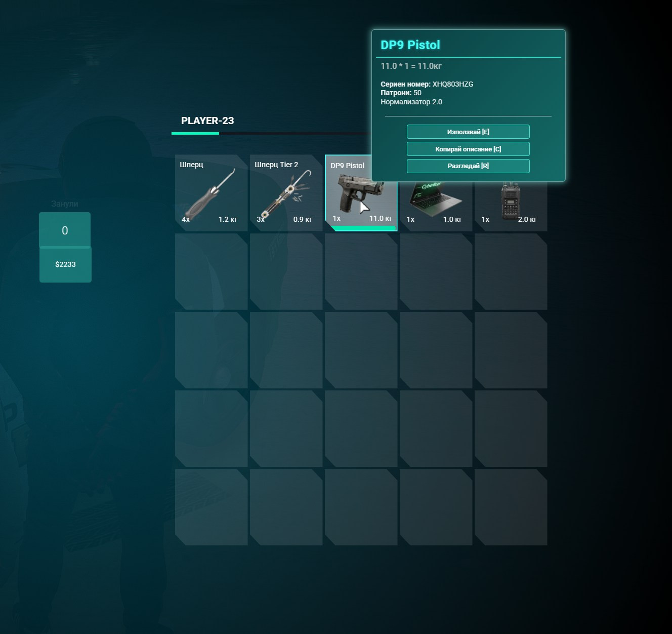Image resolution: width=672 pixels, height=634 pixels.
Task: Click the DP9 Pistol name label in its slot
Action: coord(347,166)
